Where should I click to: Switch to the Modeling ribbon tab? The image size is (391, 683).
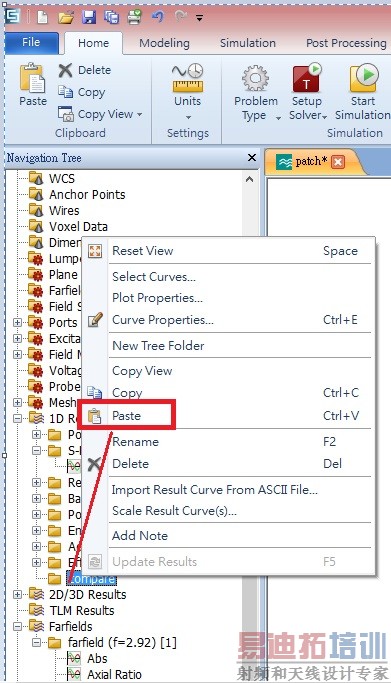coord(165,43)
